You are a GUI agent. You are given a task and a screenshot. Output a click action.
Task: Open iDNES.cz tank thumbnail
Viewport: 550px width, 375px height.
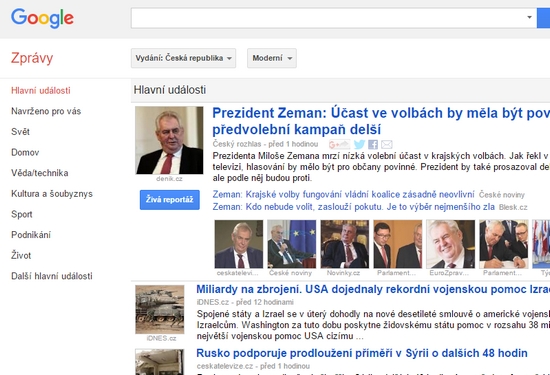tap(160, 309)
